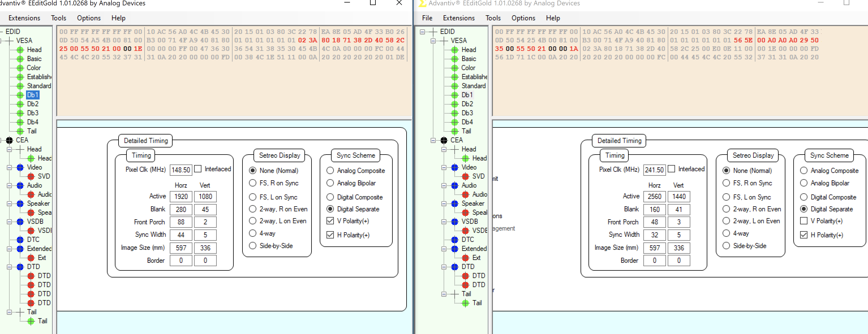Viewport: 868px width, 334px height.
Task: Collapse DTD branch in left window
Action: tap(9, 267)
